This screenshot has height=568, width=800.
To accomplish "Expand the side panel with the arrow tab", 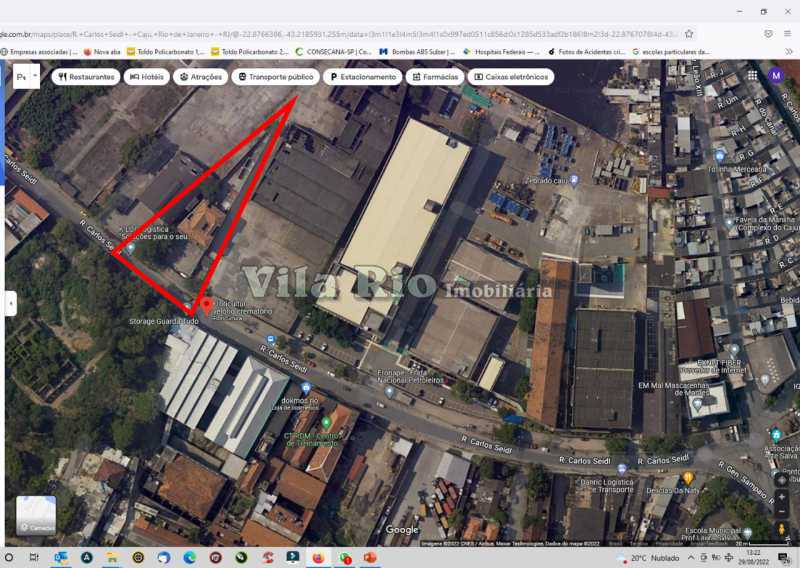I will (11, 304).
